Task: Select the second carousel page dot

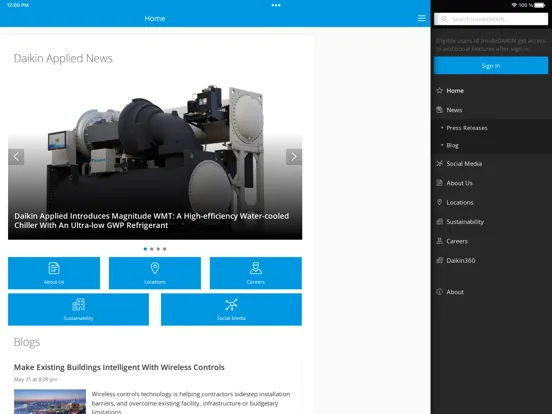Action: pyautogui.click(x=152, y=249)
